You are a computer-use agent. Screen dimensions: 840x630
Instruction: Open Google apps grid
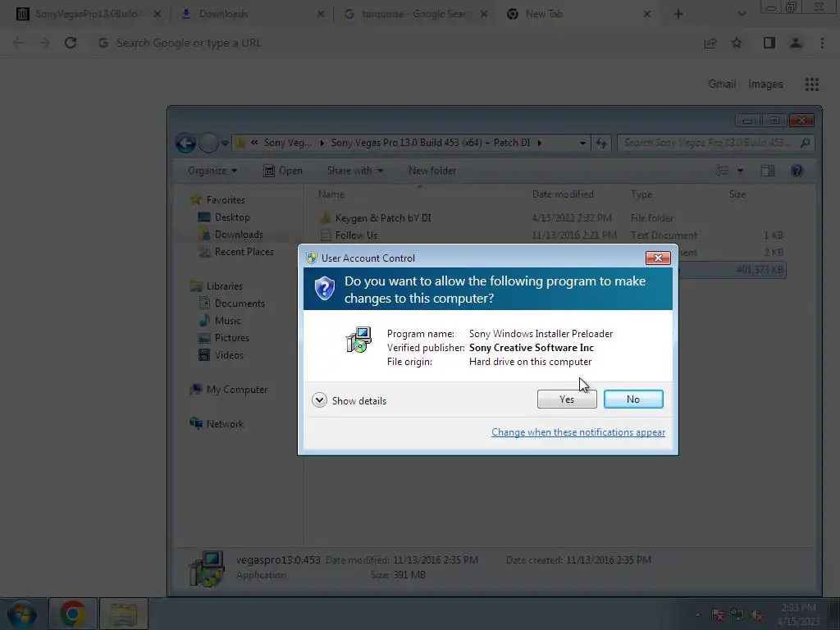click(x=811, y=84)
